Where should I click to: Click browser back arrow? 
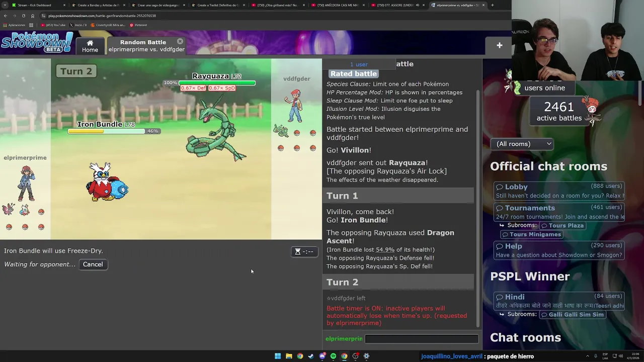(6, 16)
